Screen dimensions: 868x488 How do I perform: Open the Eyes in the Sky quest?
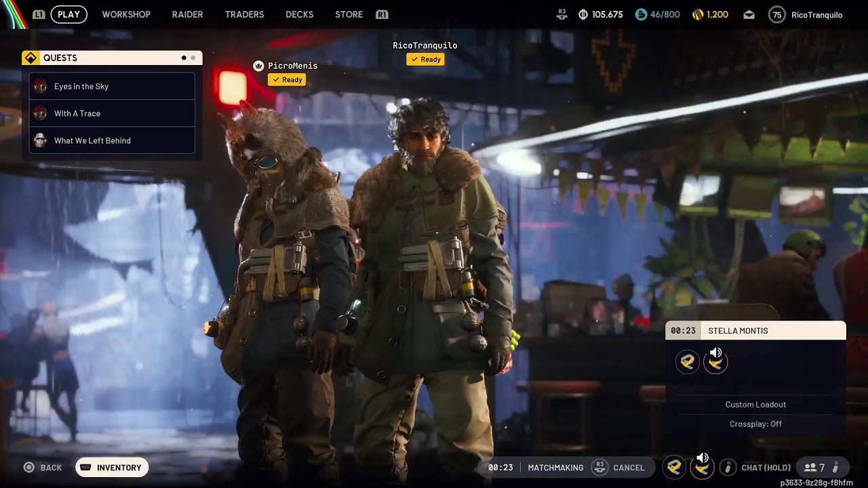113,86
